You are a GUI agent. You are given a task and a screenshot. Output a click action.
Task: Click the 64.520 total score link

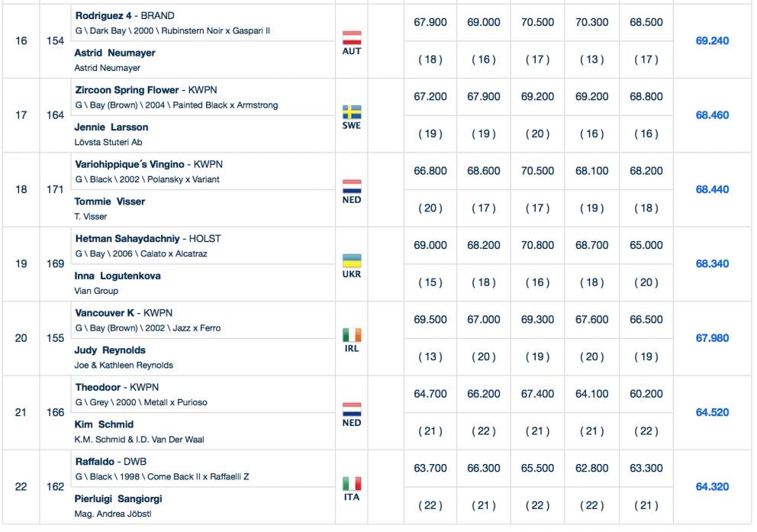pyautogui.click(x=712, y=413)
